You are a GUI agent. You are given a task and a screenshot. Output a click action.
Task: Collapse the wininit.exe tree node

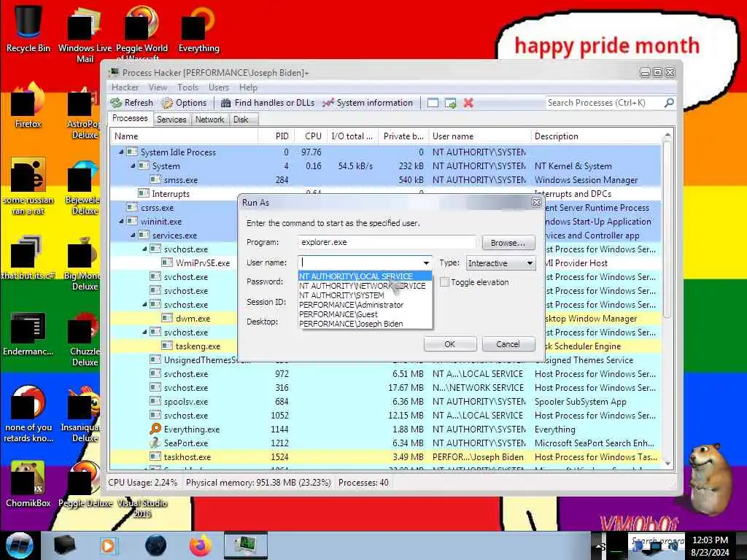click(121, 222)
